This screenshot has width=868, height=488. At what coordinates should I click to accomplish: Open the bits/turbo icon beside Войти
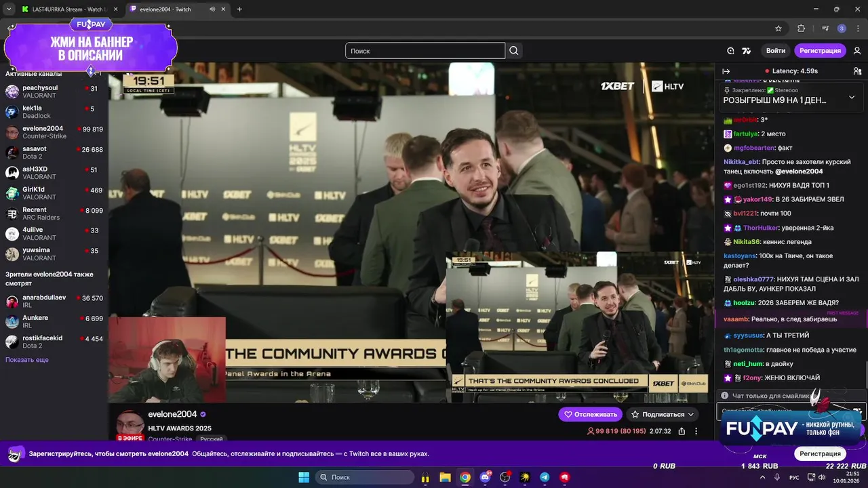pos(747,51)
